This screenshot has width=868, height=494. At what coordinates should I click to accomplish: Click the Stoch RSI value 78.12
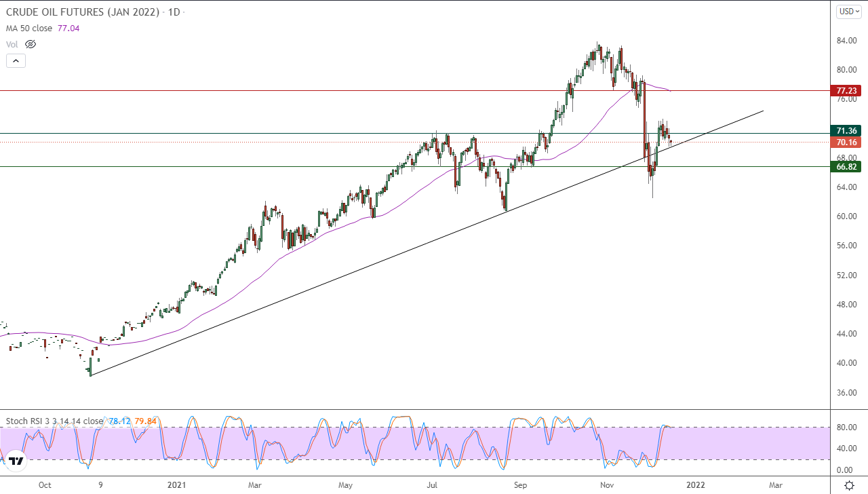click(x=118, y=421)
